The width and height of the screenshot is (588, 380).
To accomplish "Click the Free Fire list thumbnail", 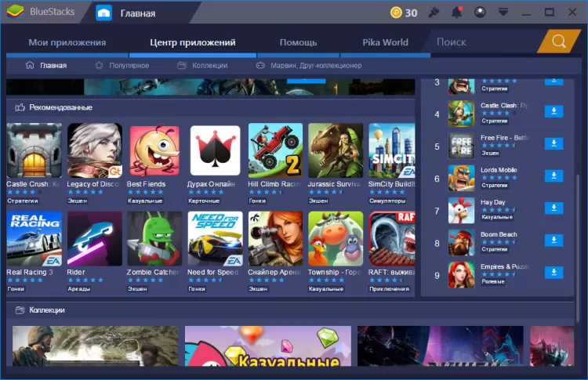I will (x=461, y=147).
